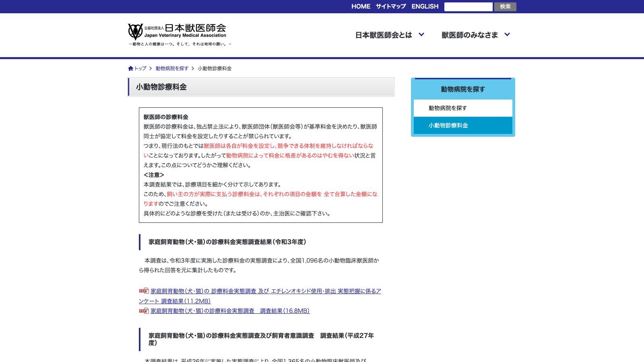Open the 日本獣医師会とは menu
Screen dimensions: 644x362
(x=384, y=35)
